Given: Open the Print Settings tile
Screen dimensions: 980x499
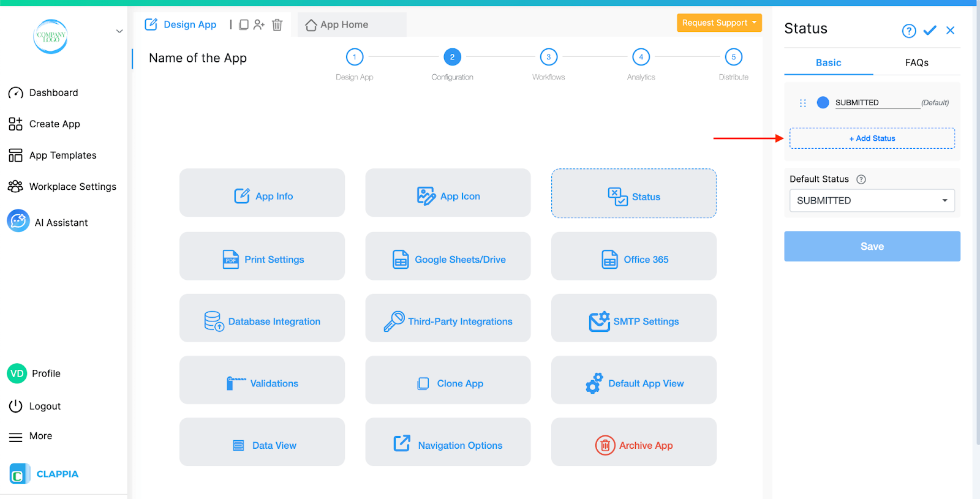Looking at the screenshot, I should point(262,256).
